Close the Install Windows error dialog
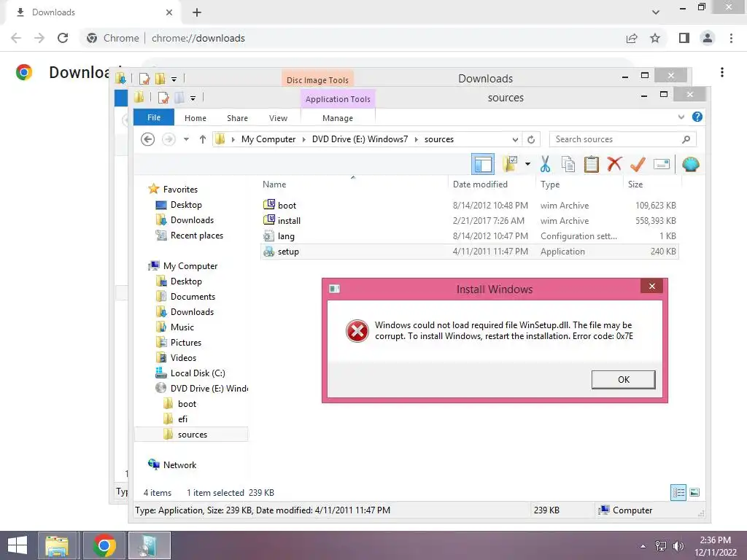The width and height of the screenshot is (747, 560). pyautogui.click(x=651, y=286)
